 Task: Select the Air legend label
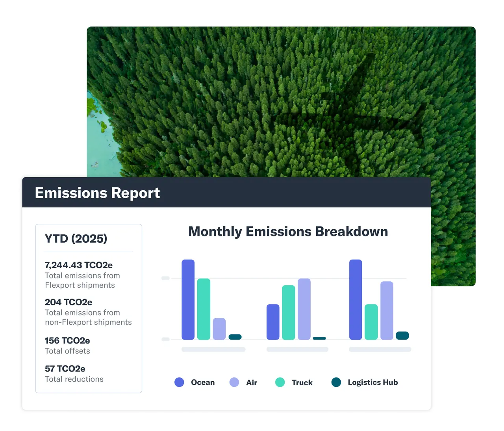(x=252, y=383)
